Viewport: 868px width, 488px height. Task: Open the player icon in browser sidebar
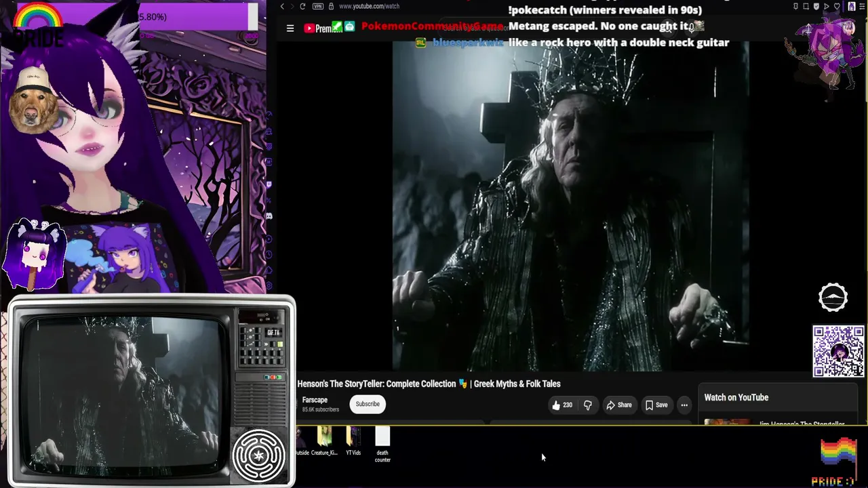pyautogui.click(x=269, y=237)
